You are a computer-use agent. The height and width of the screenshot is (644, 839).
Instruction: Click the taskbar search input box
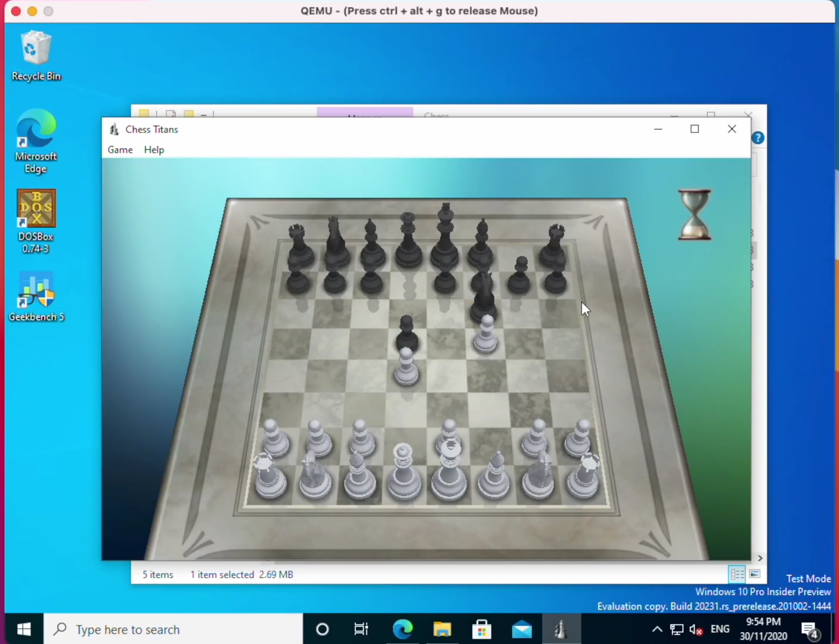point(173,629)
